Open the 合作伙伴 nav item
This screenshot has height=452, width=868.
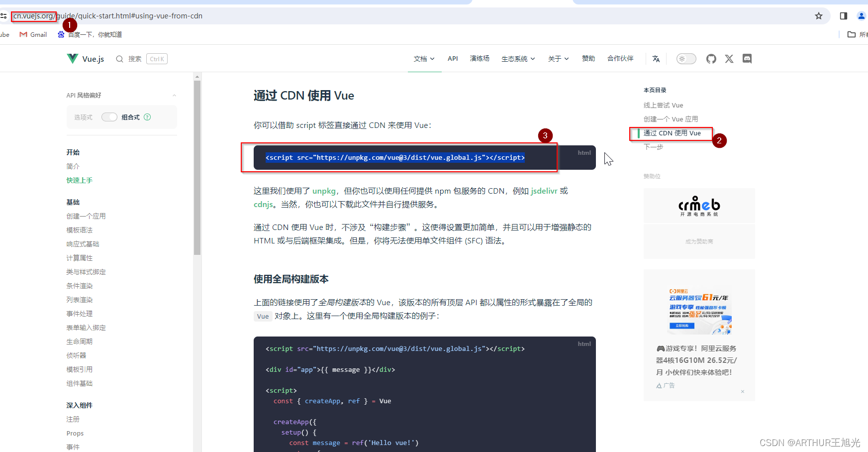coord(620,59)
